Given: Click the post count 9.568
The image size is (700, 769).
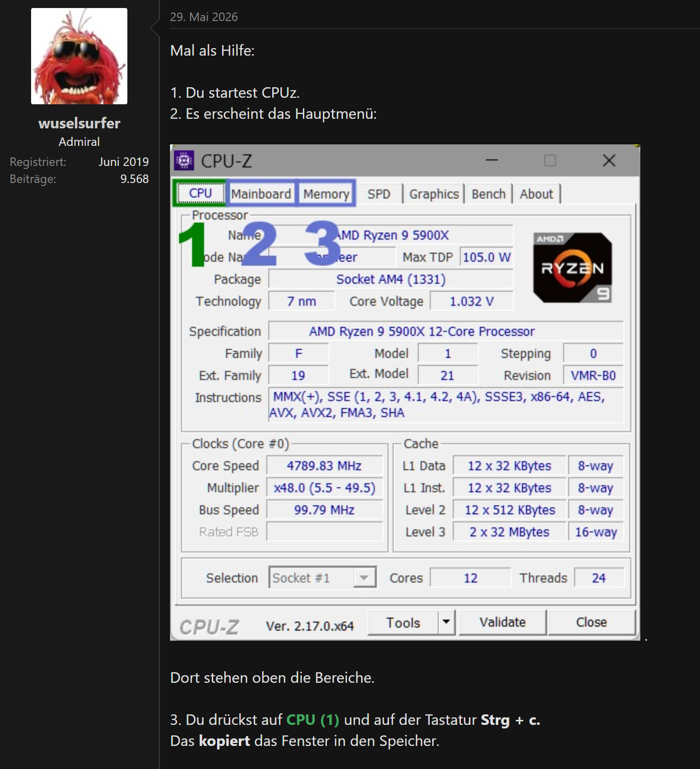Looking at the screenshot, I should pos(134,179).
